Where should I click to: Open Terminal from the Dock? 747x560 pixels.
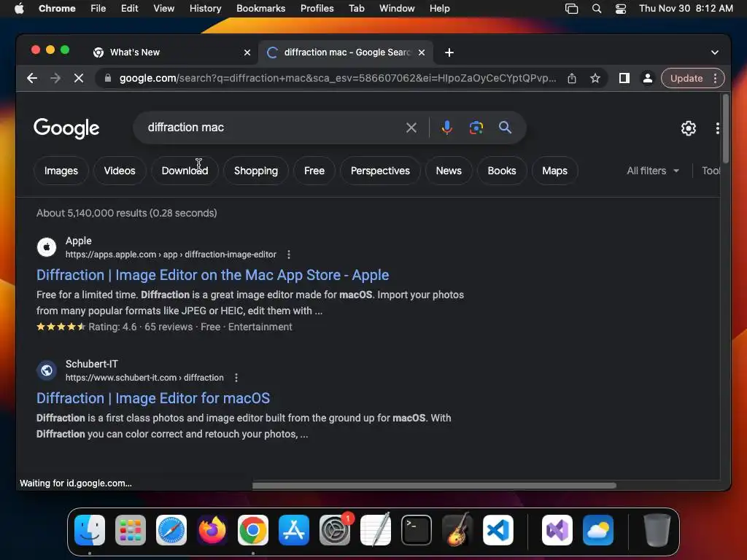417,530
